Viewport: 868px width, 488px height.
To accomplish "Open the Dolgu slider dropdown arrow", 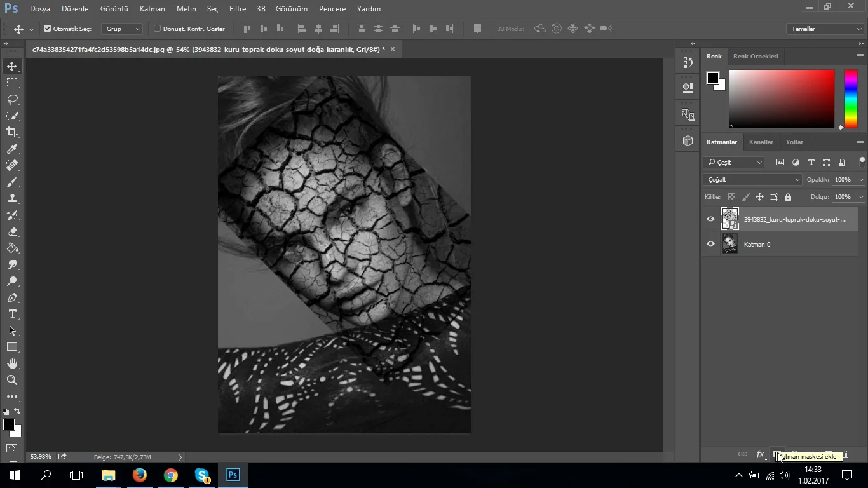I will coord(861,197).
